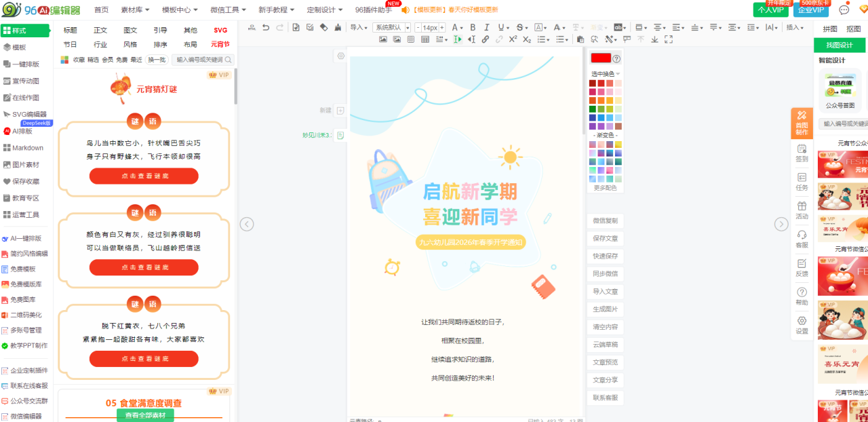Viewport: 868px width, 422px height.
Task: Open the 模板 section in left sidebar
Action: (x=19, y=47)
